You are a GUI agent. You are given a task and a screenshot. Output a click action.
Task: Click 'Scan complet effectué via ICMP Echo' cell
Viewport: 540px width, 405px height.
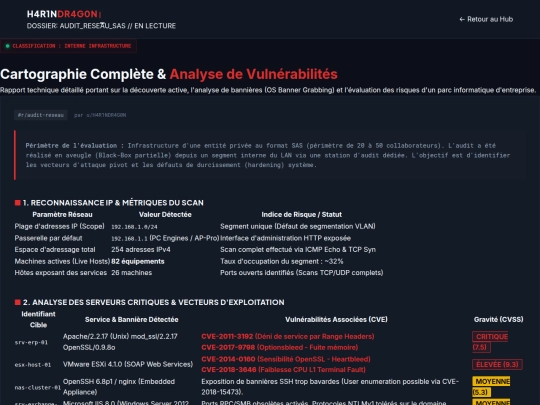click(x=298, y=249)
